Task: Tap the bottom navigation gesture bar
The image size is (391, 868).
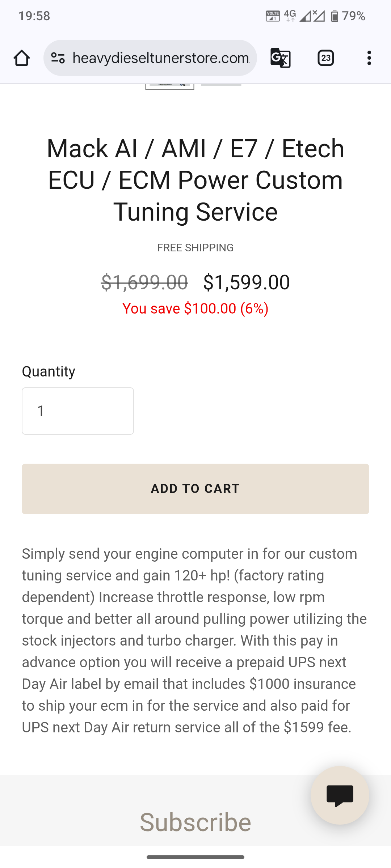Action: pyautogui.click(x=195, y=857)
